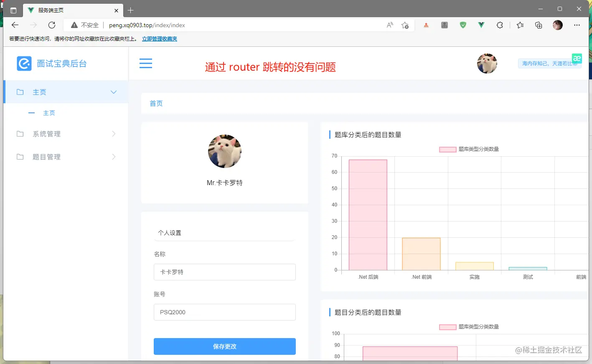The image size is (592, 364).
Task: Click the green ae badge icon
Action: (x=577, y=59)
